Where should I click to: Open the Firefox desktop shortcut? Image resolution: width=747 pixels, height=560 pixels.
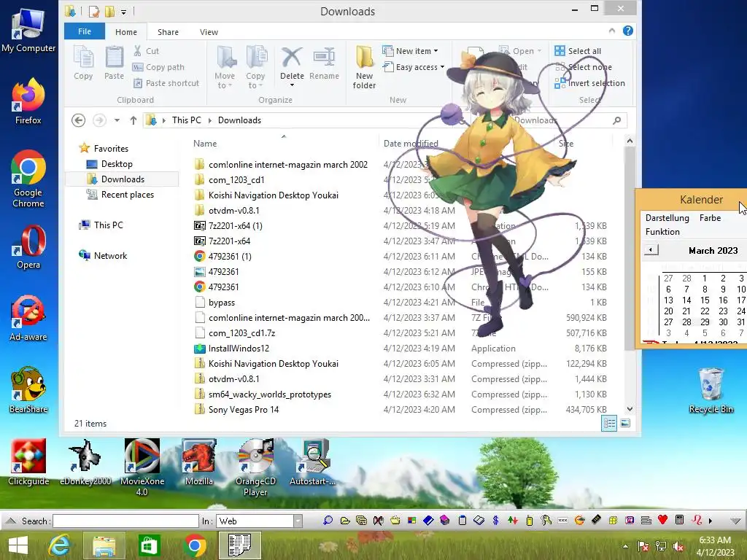28,101
